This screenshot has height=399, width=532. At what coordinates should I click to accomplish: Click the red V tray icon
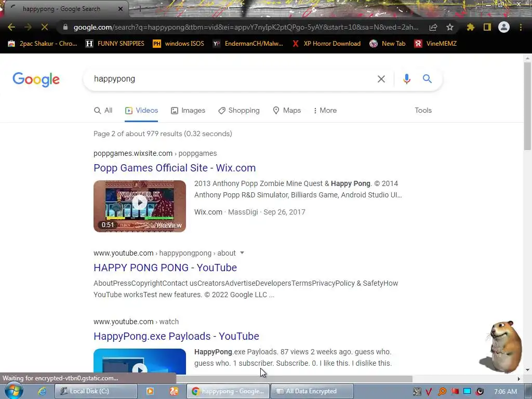[429, 392]
